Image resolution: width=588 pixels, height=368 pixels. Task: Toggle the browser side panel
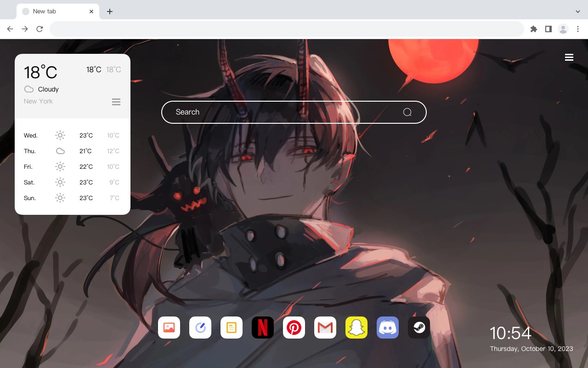pyautogui.click(x=548, y=29)
